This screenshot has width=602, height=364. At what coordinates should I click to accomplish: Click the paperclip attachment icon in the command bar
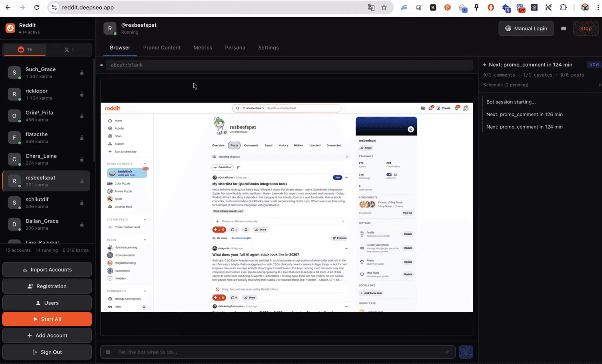pos(447,352)
